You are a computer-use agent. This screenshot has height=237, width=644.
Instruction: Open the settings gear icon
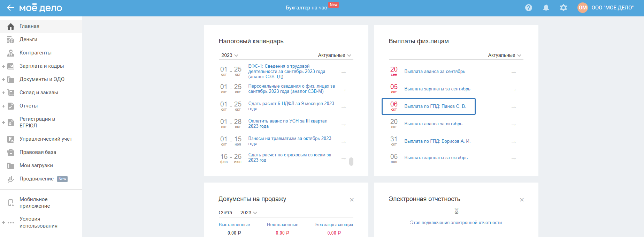563,8
